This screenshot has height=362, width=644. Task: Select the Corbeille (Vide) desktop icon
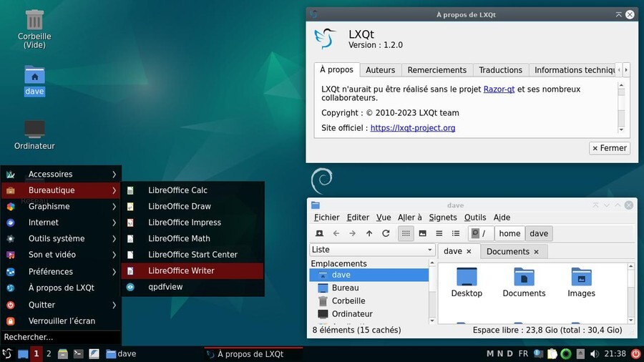34,29
